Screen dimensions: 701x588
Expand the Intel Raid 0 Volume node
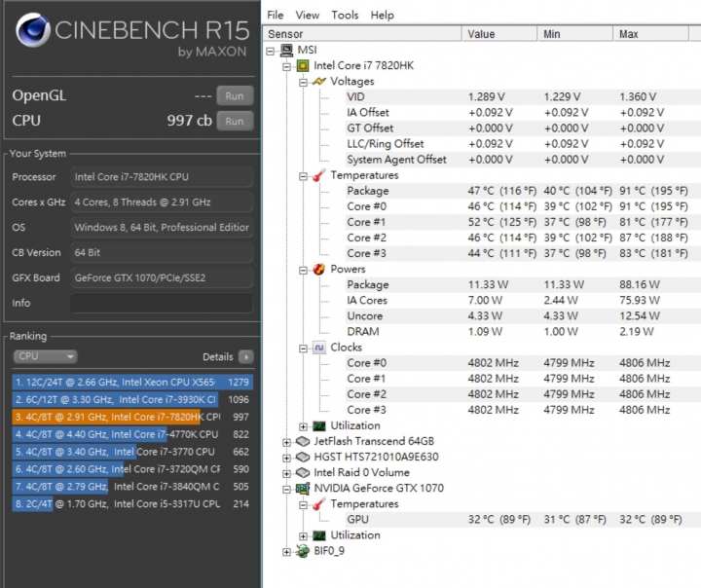tap(286, 474)
